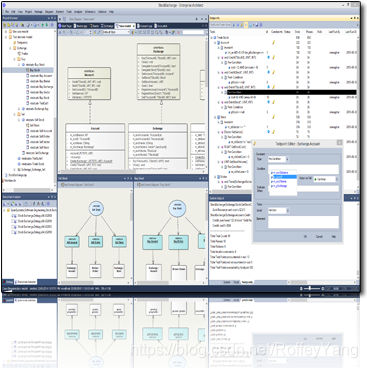The image size is (367, 368).
Task: Collapse the Account node in Testpoints tree
Action: click(x=215, y=42)
